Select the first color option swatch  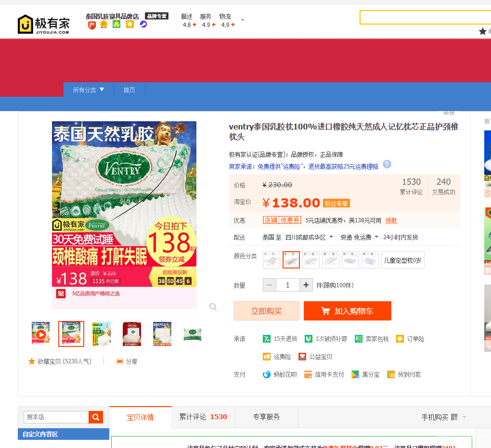coord(271,260)
